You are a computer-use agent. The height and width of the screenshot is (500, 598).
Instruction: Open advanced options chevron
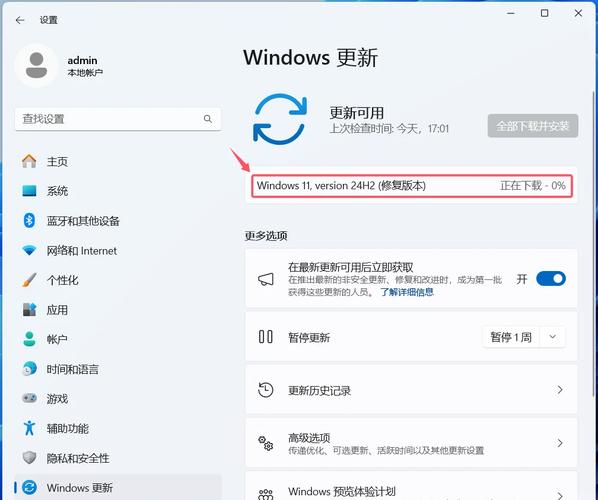point(559,443)
